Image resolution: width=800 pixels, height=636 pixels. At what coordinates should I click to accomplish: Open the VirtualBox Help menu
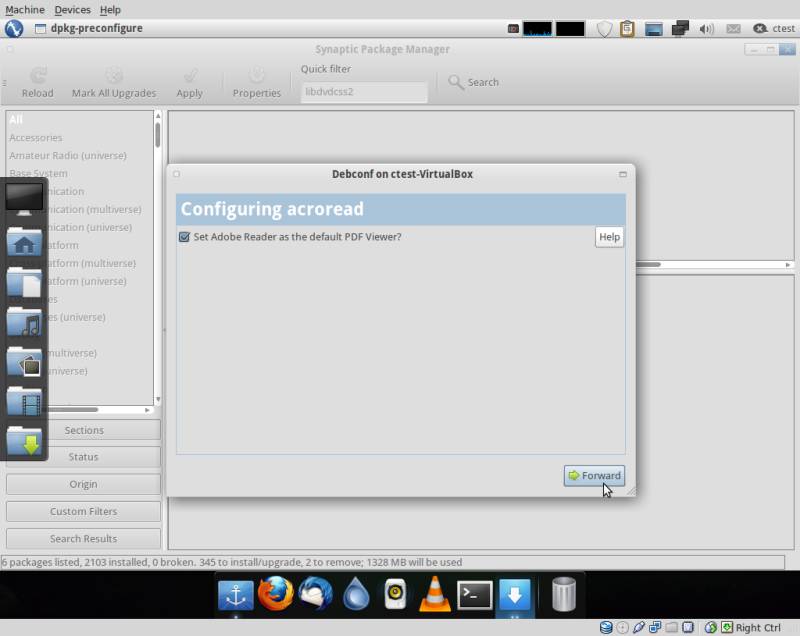tap(110, 10)
